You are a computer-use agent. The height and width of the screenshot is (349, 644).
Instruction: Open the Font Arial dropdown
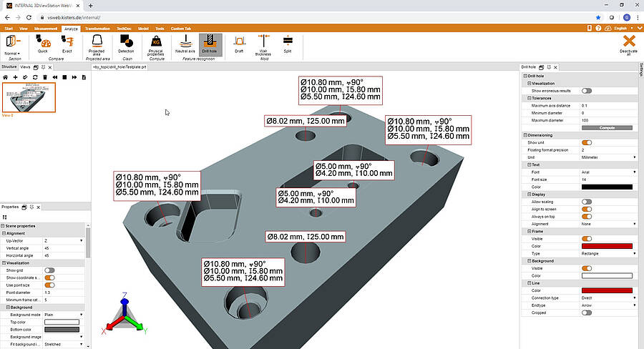(609, 172)
